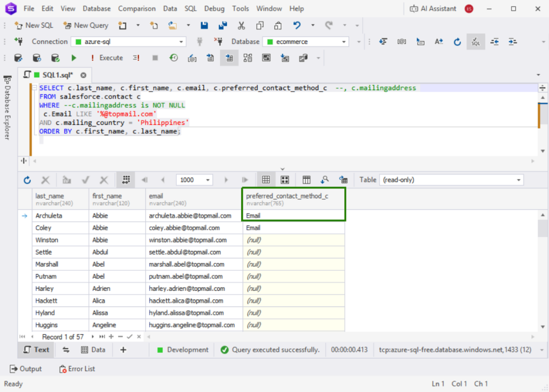This screenshot has height=392, width=549.
Task: Click the green Run query play icon
Action: click(x=73, y=58)
